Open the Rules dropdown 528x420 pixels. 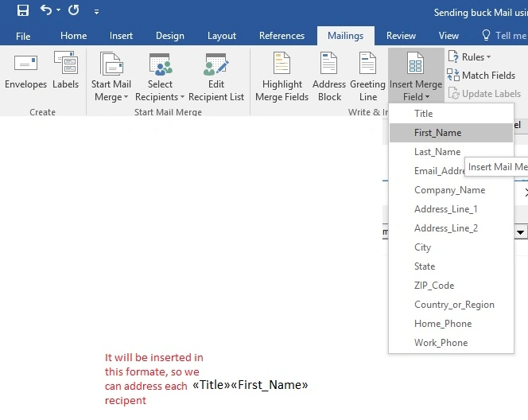pyautogui.click(x=470, y=57)
